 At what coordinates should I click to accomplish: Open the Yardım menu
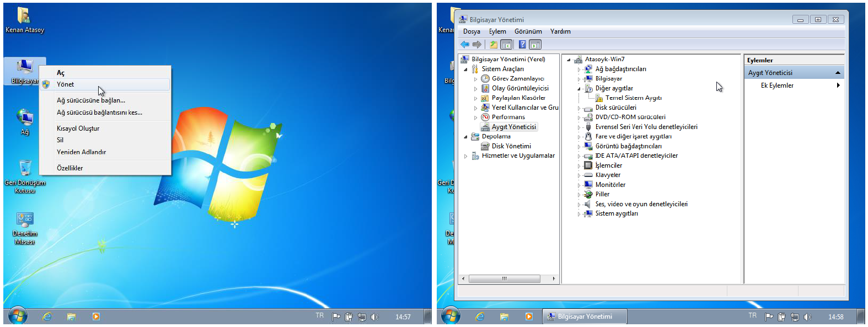point(560,31)
